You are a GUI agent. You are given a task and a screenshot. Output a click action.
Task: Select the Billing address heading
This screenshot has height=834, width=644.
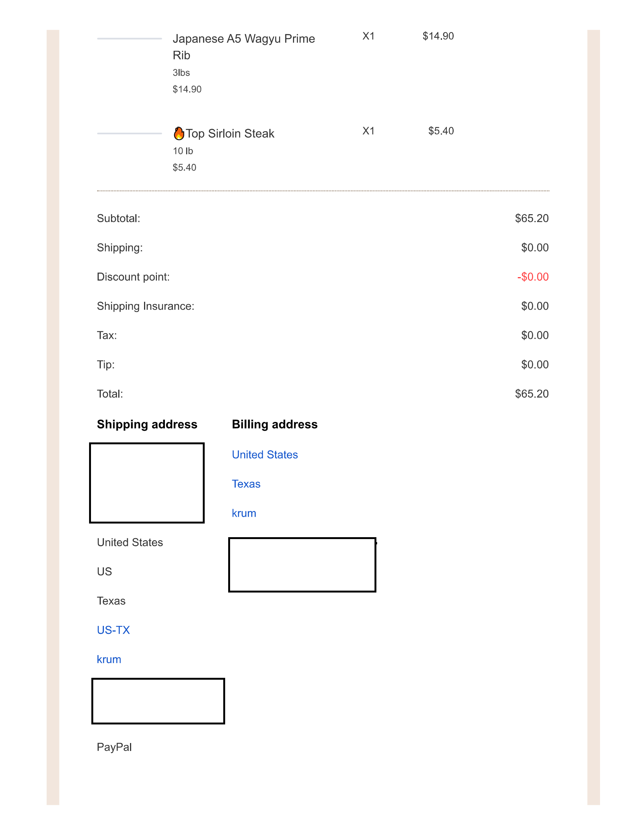pyautogui.click(x=275, y=424)
